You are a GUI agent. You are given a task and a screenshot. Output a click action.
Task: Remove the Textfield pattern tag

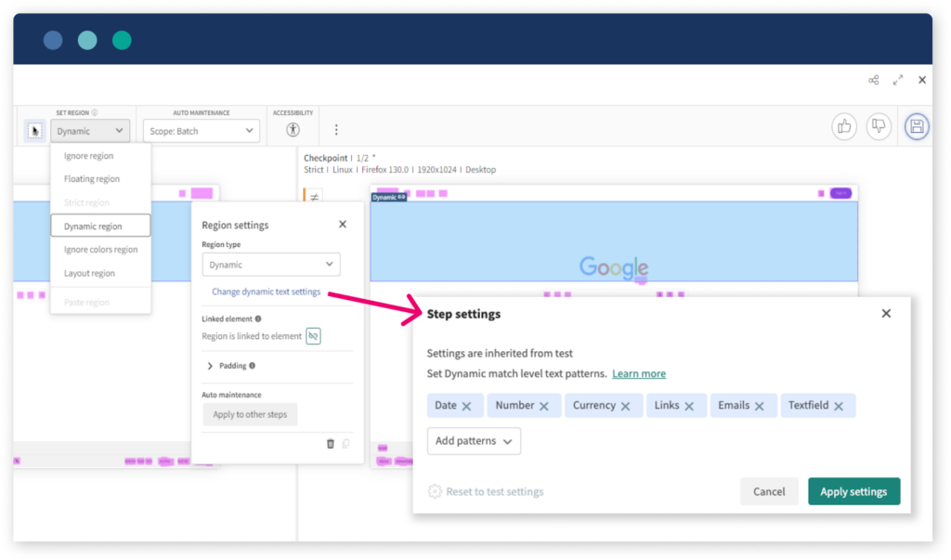(839, 406)
